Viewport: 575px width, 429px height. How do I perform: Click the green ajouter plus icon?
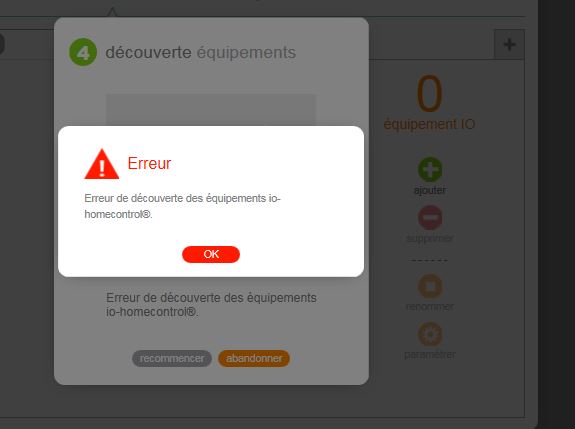pos(430,169)
